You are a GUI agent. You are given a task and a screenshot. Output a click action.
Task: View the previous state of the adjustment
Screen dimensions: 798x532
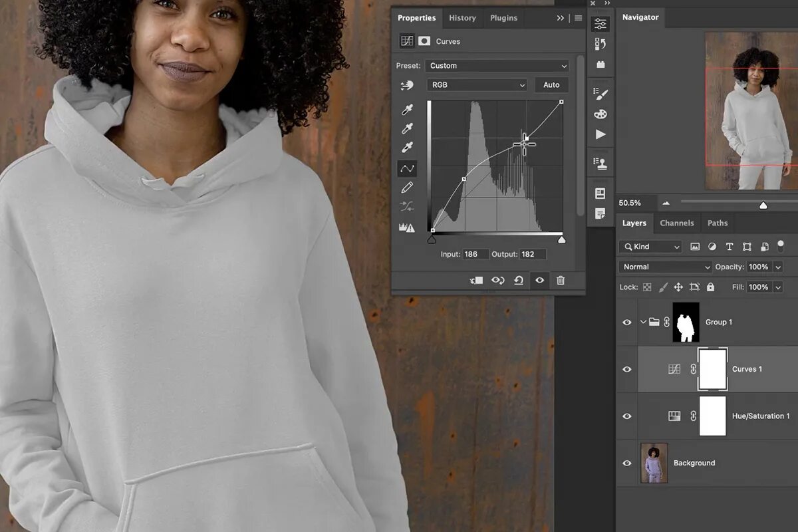[497, 281]
